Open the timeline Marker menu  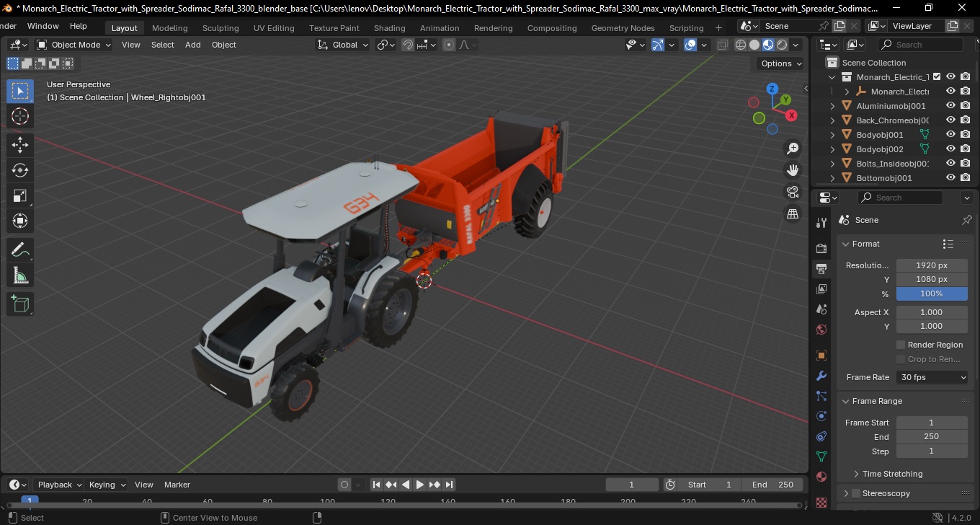tap(177, 485)
